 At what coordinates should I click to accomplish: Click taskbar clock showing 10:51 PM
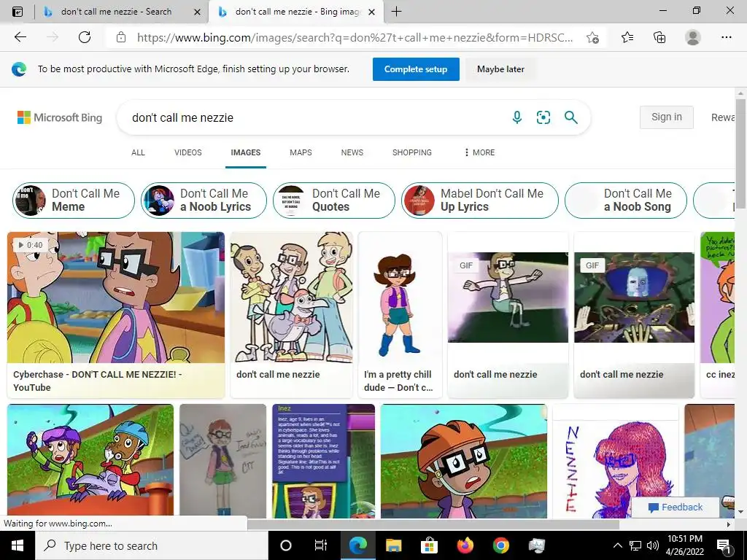coord(684,545)
